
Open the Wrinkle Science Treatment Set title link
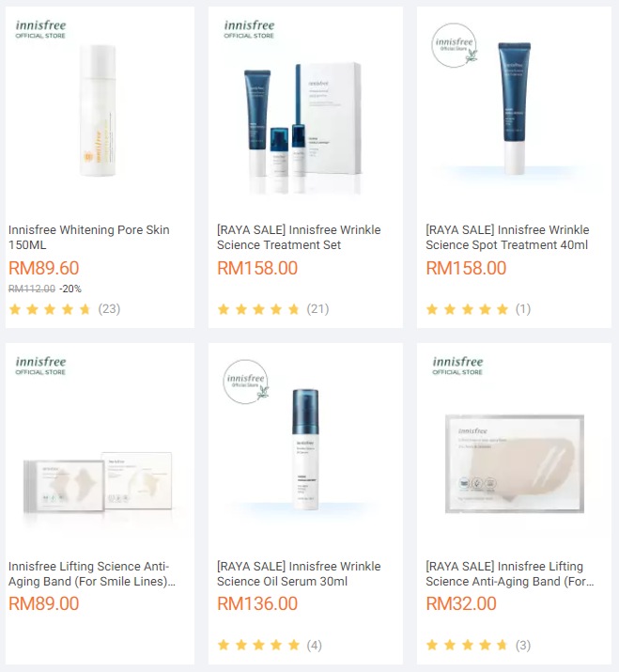pos(299,238)
